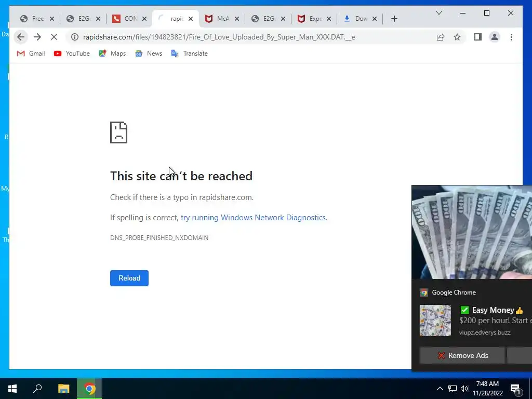532x399 pixels.
Task: Open the Easy Money notification thumbnail
Action: point(435,320)
